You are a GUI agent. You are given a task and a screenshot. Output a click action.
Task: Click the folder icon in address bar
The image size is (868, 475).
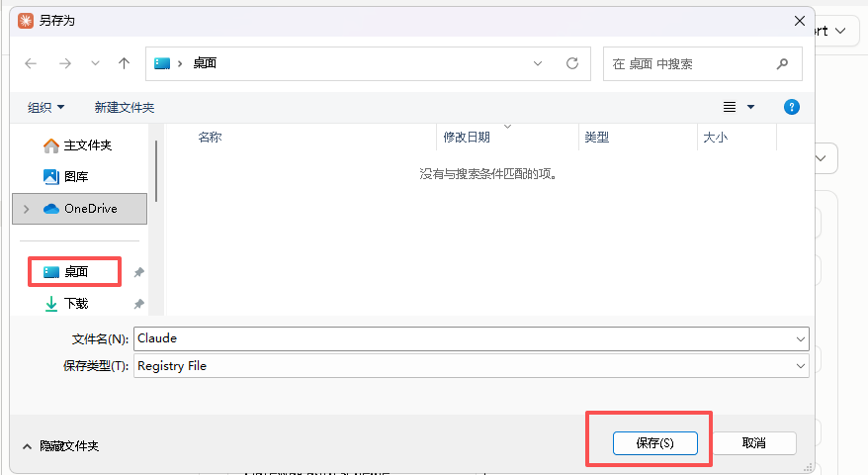(x=162, y=63)
